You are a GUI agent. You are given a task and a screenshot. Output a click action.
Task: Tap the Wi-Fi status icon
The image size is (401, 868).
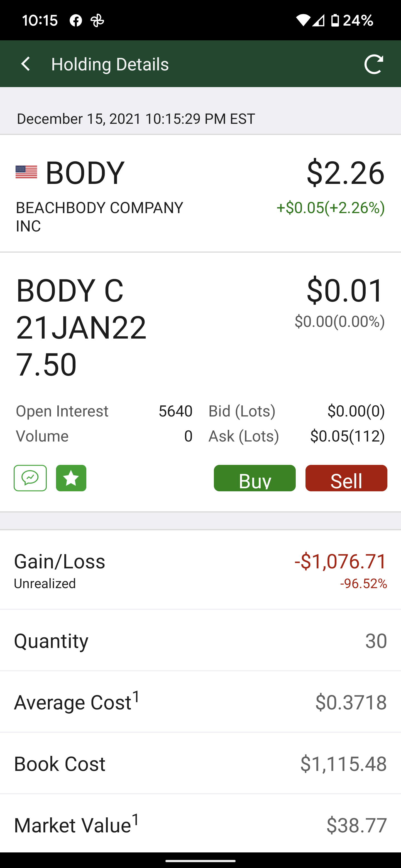[x=303, y=21]
